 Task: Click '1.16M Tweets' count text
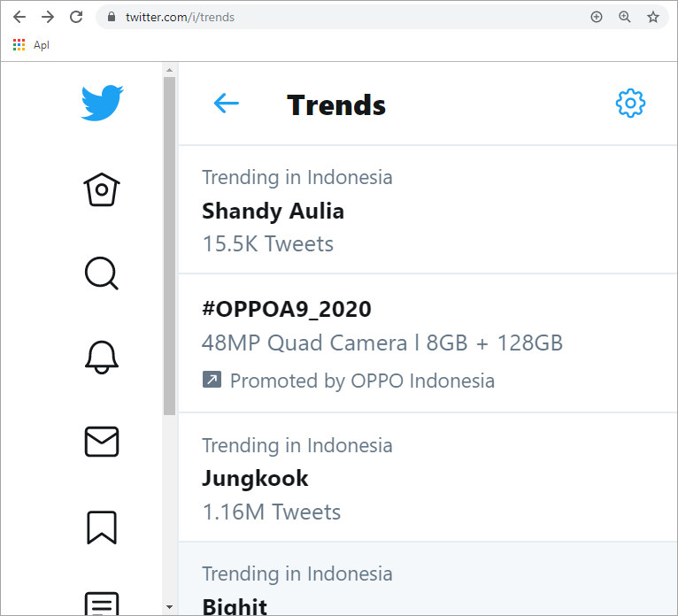272,512
